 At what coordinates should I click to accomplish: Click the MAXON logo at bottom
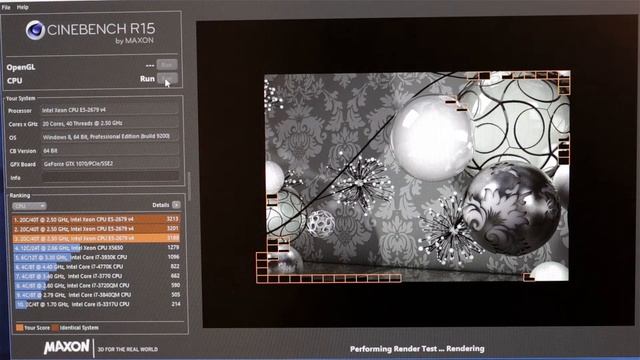coord(67,347)
